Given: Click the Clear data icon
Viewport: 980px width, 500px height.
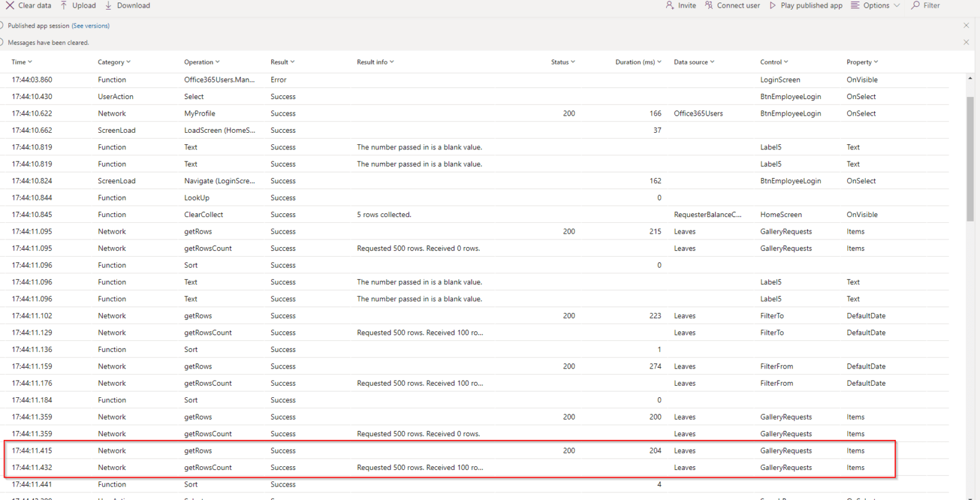Looking at the screenshot, I should pyautogui.click(x=10, y=5).
